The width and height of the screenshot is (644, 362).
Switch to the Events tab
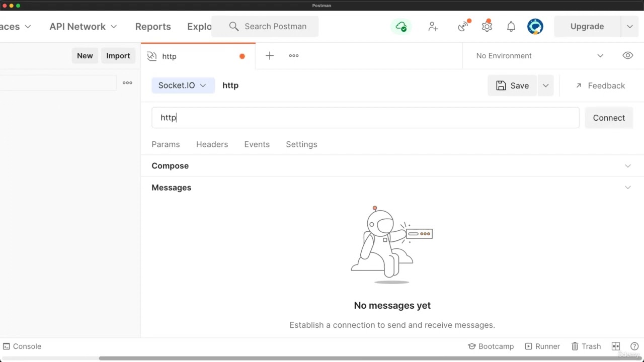pyautogui.click(x=257, y=144)
